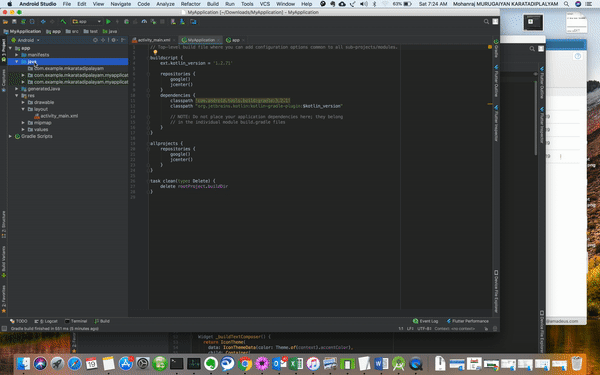600x375 pixels.
Task: Open the Gradle side tool window
Action: (x=496, y=48)
